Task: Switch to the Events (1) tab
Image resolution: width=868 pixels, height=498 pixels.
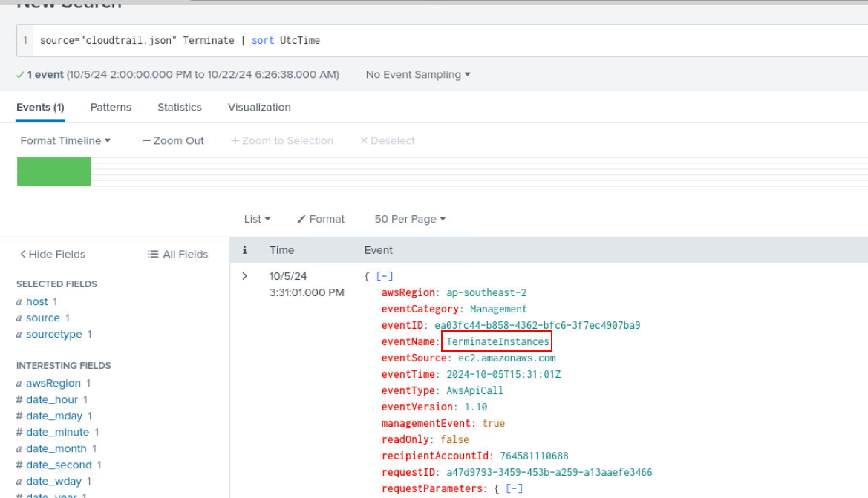Action: click(x=40, y=108)
